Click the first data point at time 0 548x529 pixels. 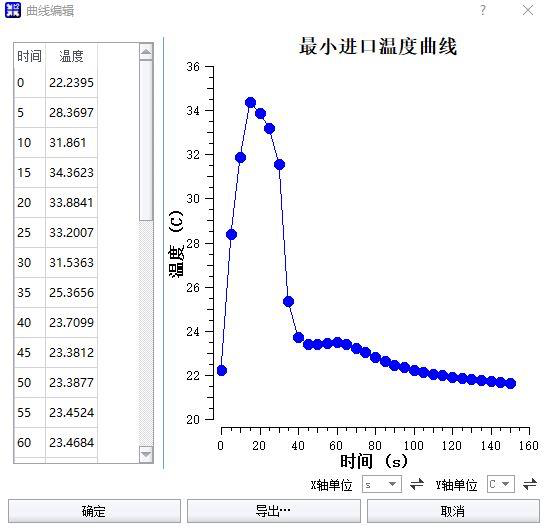(x=222, y=370)
